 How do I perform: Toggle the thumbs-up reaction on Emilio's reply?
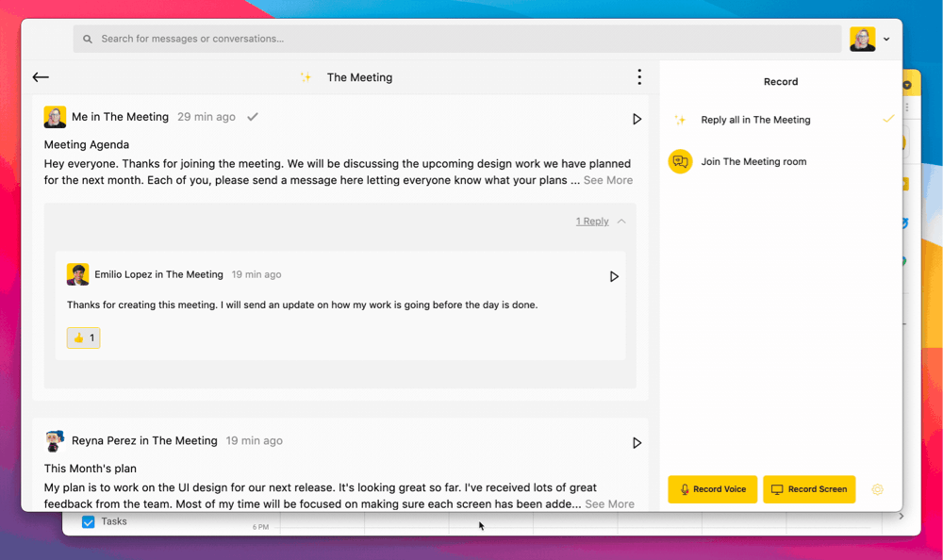84,338
